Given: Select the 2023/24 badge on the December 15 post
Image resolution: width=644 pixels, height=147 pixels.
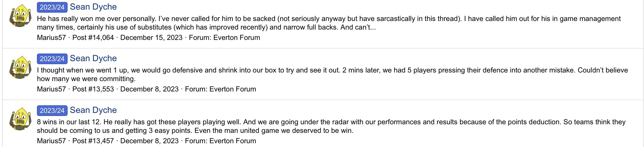Looking at the screenshot, I should 52,7.
